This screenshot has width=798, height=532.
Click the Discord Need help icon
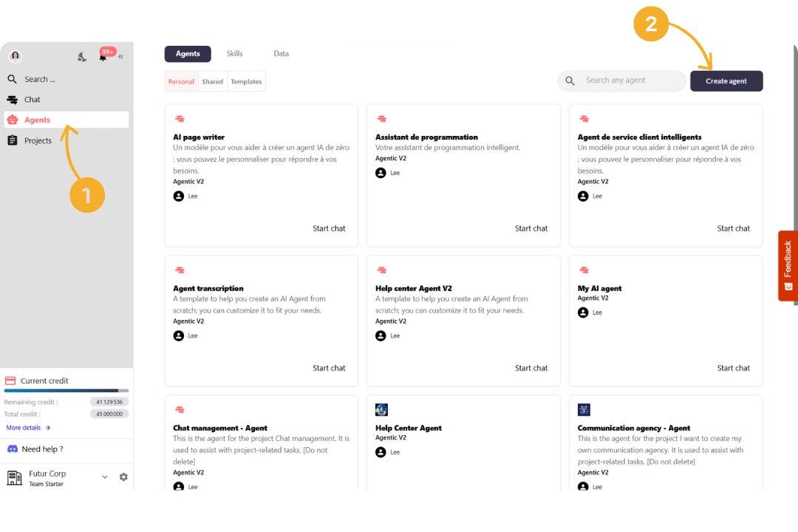coord(13,449)
